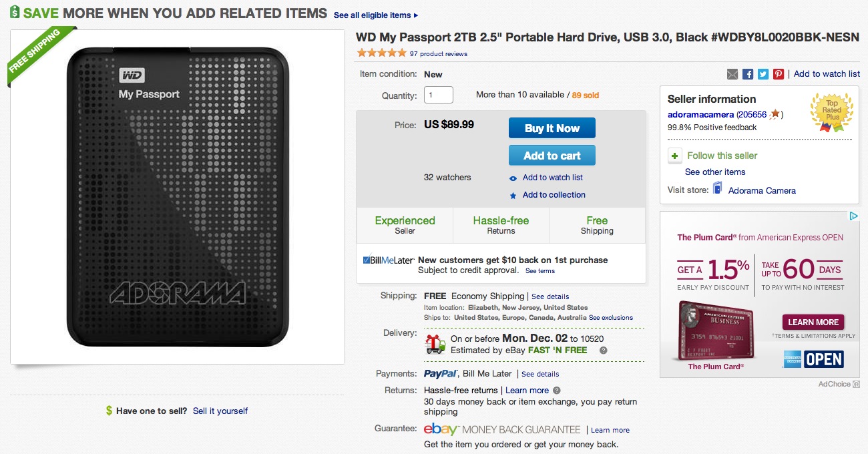This screenshot has width=868, height=454.
Task: Open shipping See details link
Action: coord(550,296)
